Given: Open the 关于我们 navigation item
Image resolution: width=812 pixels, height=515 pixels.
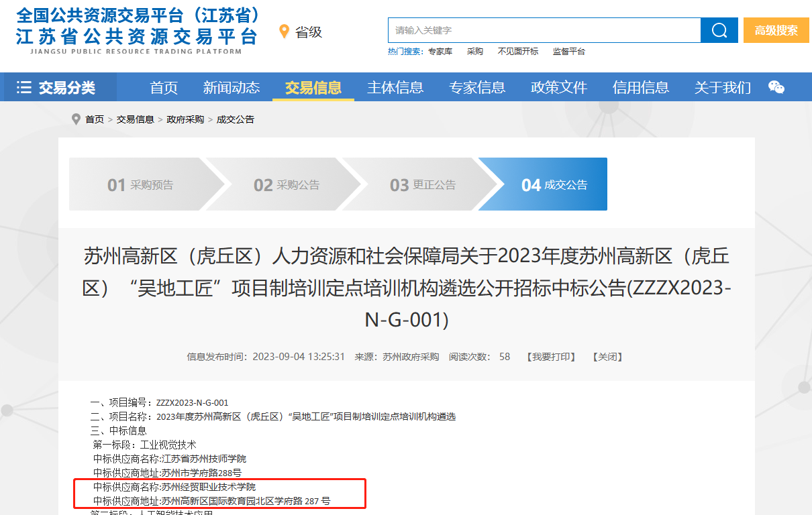Looking at the screenshot, I should click(x=723, y=87).
